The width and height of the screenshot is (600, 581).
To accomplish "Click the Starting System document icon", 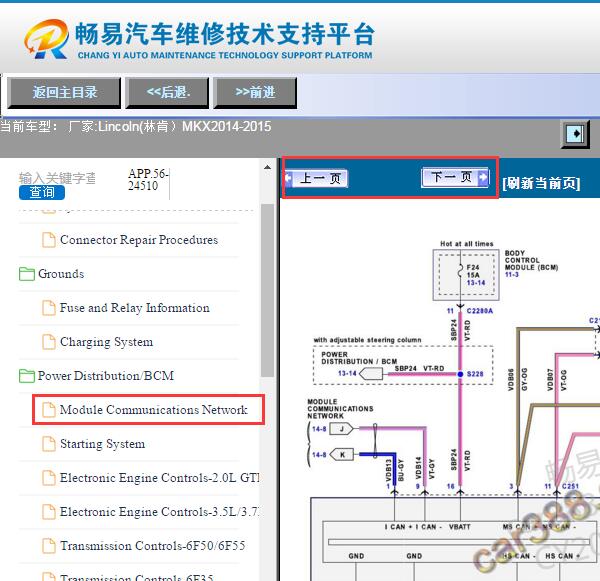I will (49, 444).
